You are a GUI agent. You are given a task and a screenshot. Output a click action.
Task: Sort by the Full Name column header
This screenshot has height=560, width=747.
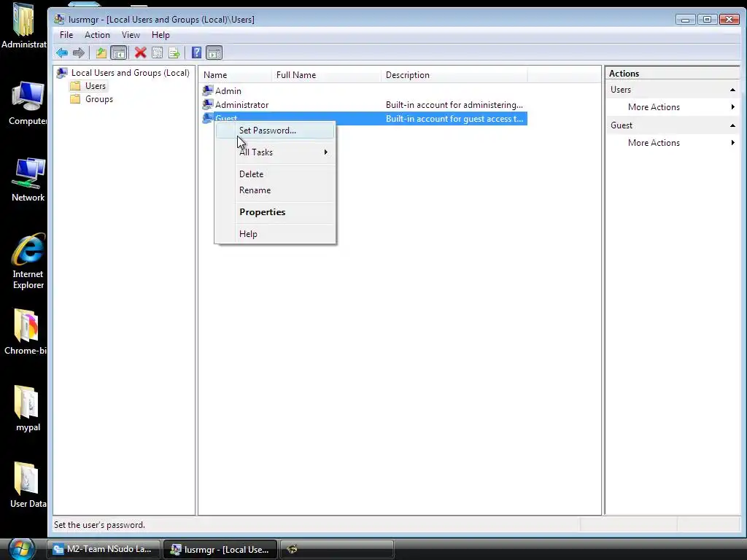[326, 75]
